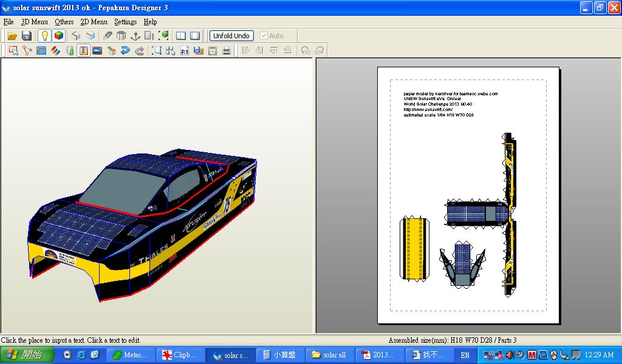
Task: Toggle the light bulb lighting switch
Action: 44,36
